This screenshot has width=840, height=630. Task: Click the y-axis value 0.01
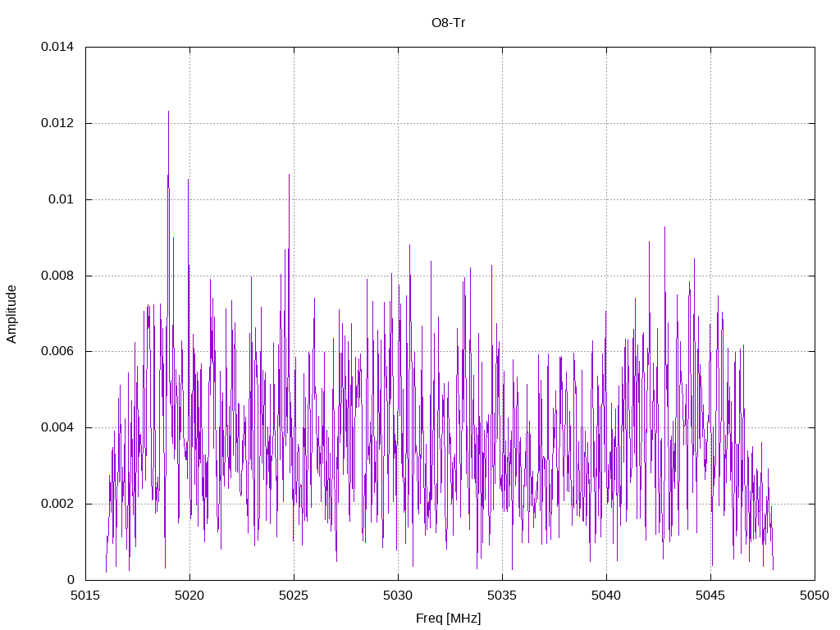[61, 199]
